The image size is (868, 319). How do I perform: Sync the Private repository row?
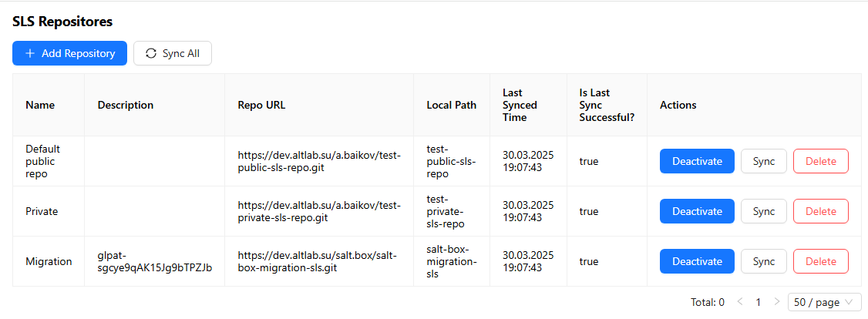pyautogui.click(x=764, y=211)
